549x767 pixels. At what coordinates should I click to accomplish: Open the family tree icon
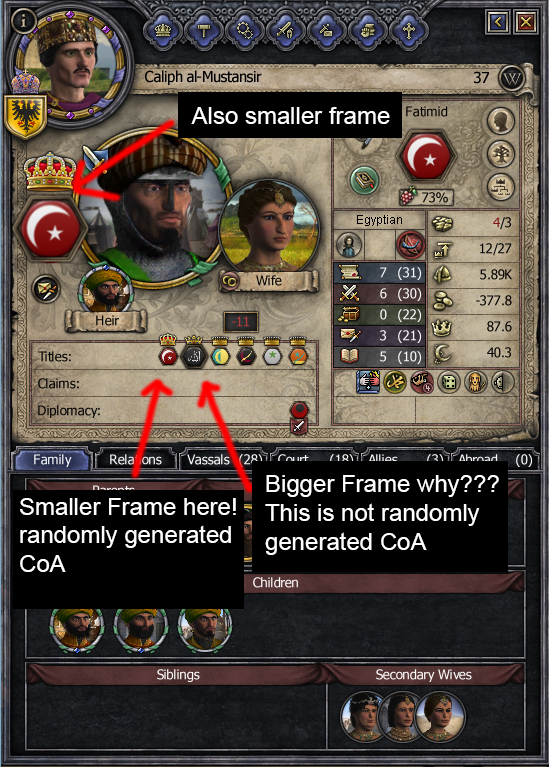(x=501, y=154)
